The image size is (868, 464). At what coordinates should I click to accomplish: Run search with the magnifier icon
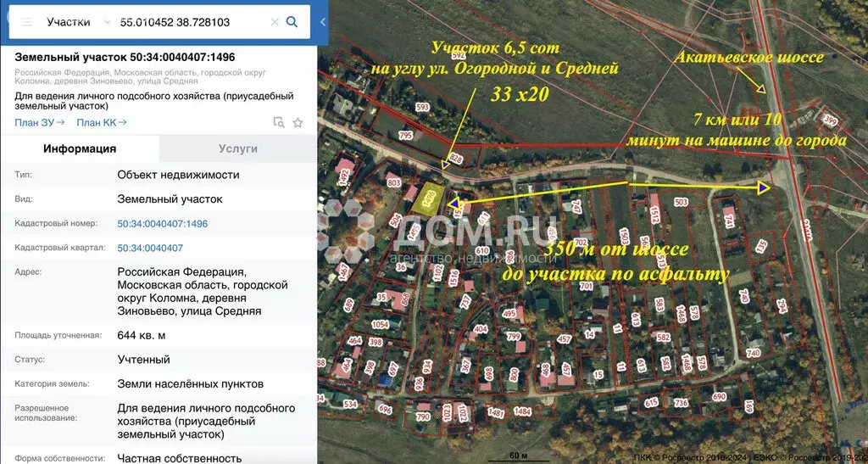pyautogui.click(x=292, y=22)
